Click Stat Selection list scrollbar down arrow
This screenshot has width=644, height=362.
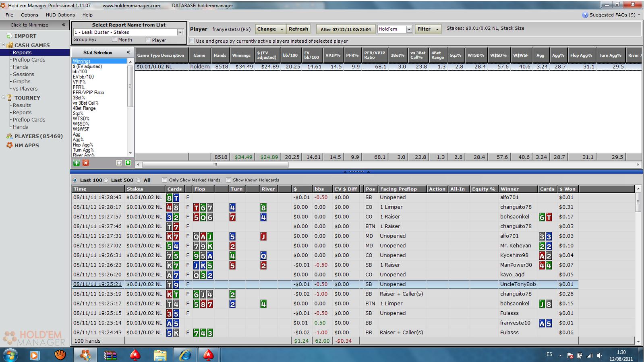click(x=130, y=153)
